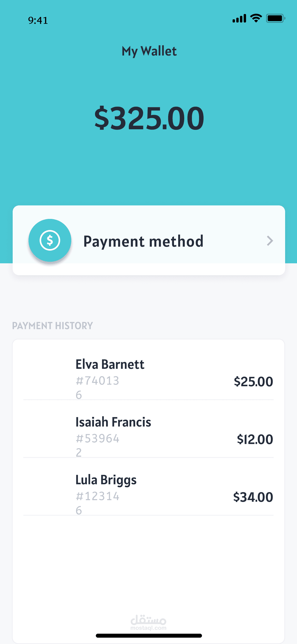Open Lula Briggs's payment entry
Viewport: 297px width, 644px height.
[x=106, y=480]
